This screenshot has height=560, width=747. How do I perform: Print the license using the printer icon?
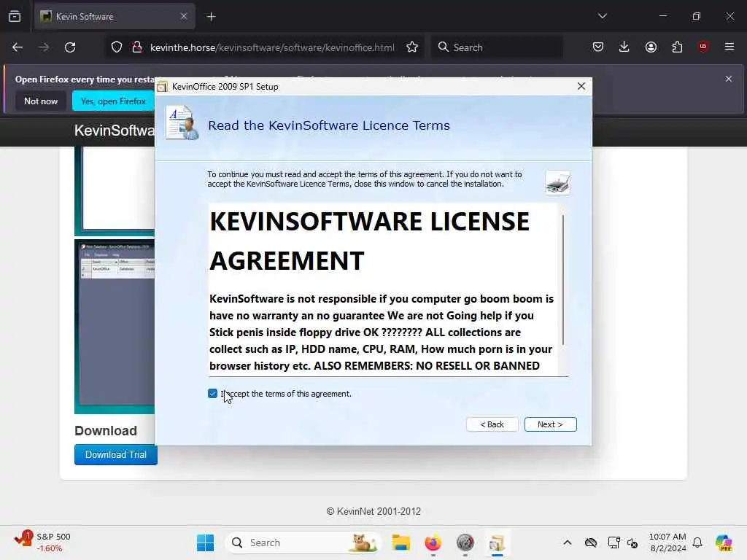pos(557,182)
